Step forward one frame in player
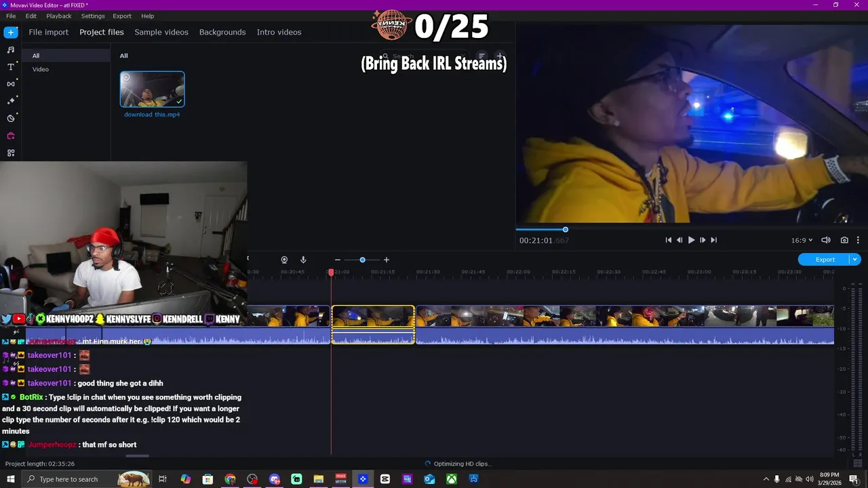This screenshot has width=868, height=488. click(x=703, y=240)
